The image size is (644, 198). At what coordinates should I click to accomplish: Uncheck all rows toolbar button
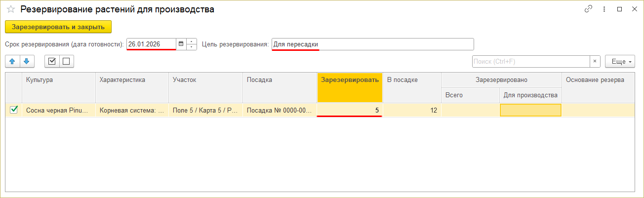point(66,61)
